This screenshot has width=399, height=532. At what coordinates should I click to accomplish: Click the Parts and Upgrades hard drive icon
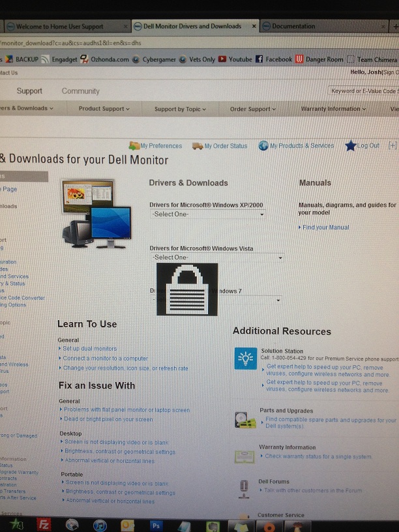point(245,420)
